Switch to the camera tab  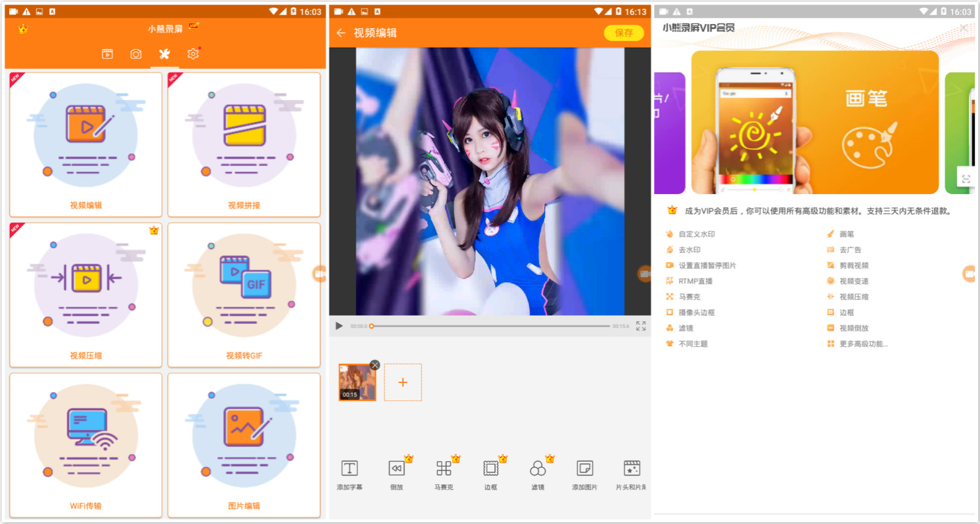(135, 54)
